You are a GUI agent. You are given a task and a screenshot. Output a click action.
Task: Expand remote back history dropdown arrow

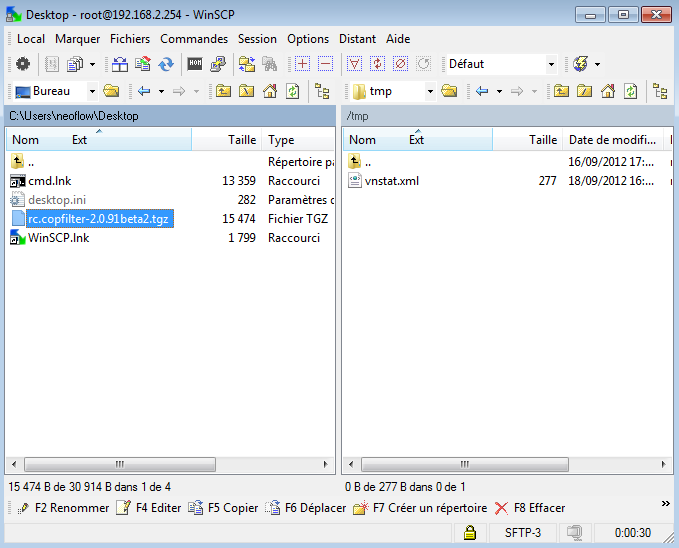point(499,91)
